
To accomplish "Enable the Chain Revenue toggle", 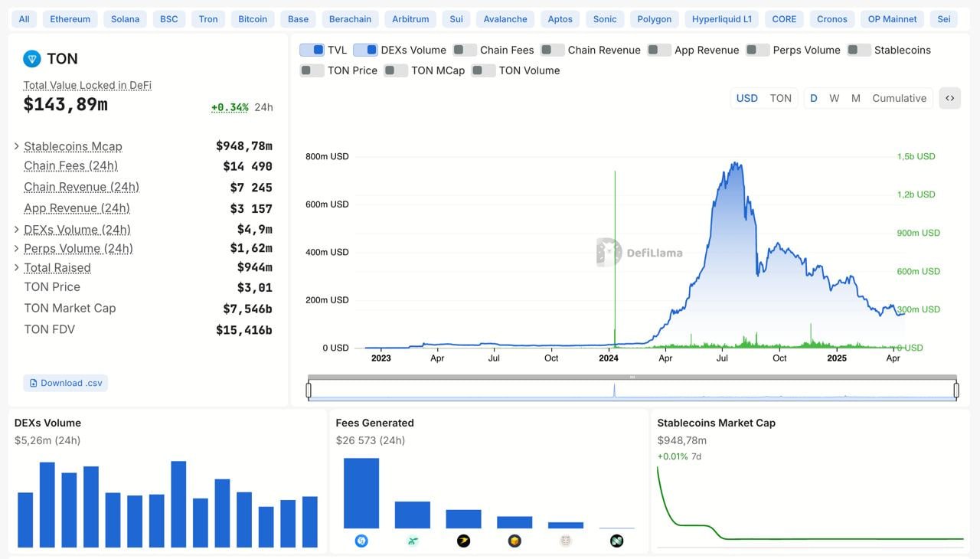I will pyautogui.click(x=552, y=50).
